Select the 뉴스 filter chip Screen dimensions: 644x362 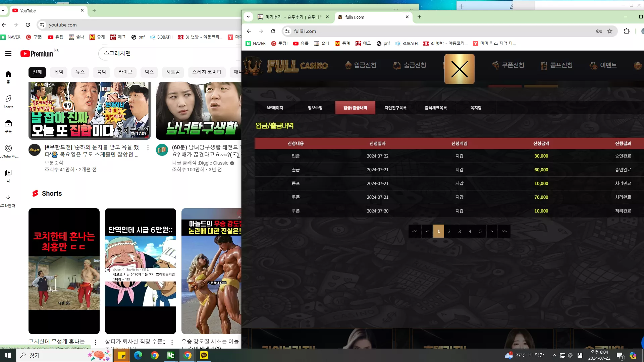[80, 72]
